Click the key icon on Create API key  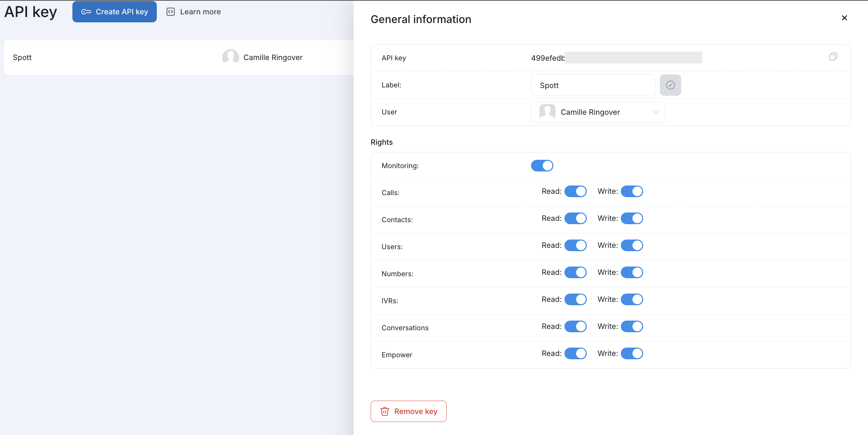pos(86,12)
